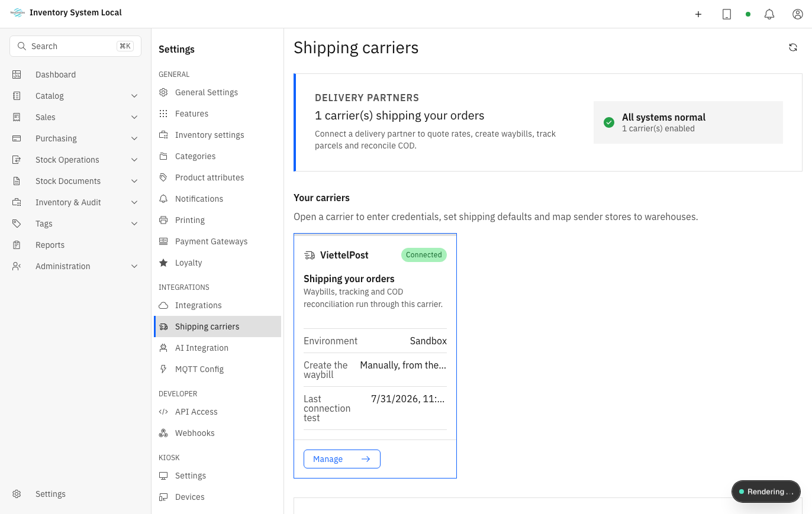Click the Purchasing card icon
The width and height of the screenshot is (812, 514).
(17, 138)
